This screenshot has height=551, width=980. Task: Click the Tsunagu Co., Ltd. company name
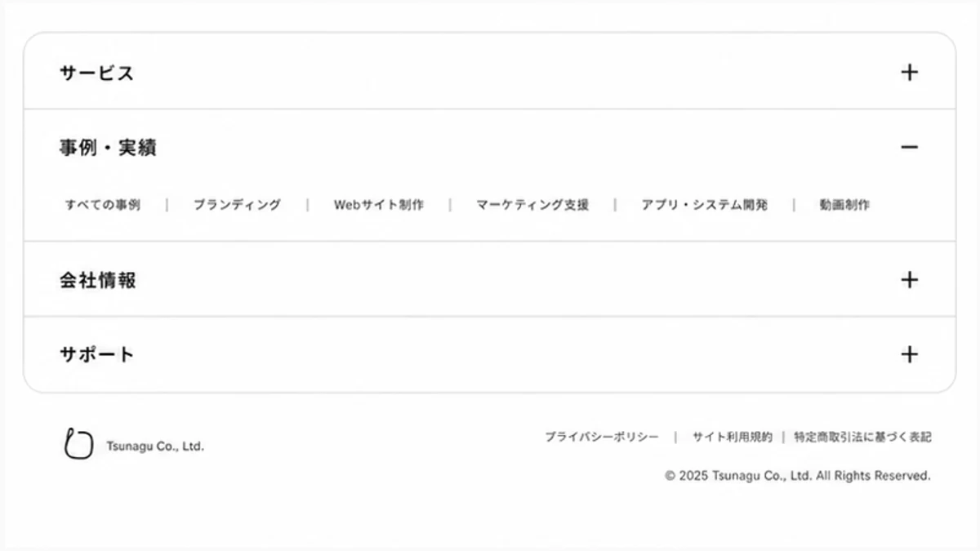pyautogui.click(x=155, y=447)
